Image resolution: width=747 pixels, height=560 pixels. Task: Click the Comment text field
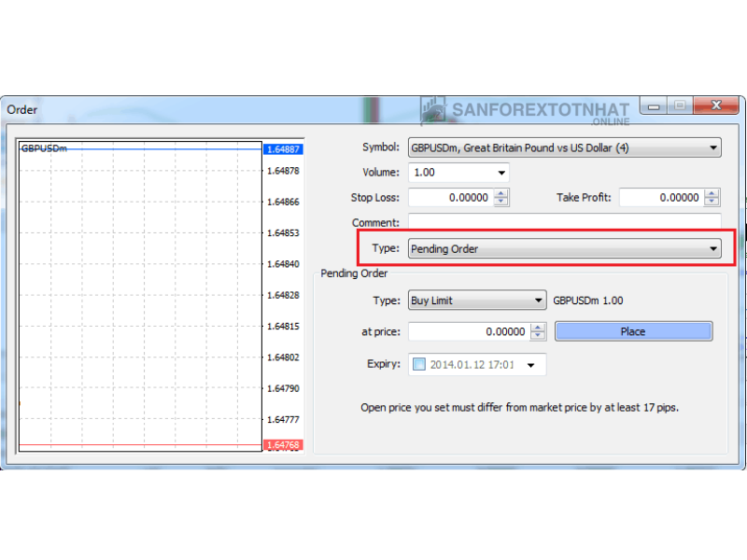point(565,222)
